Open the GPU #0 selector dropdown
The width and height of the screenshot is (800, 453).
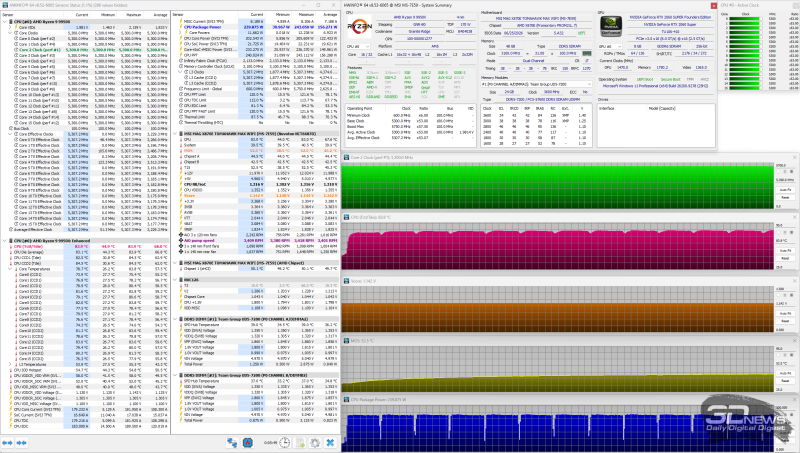[610, 46]
